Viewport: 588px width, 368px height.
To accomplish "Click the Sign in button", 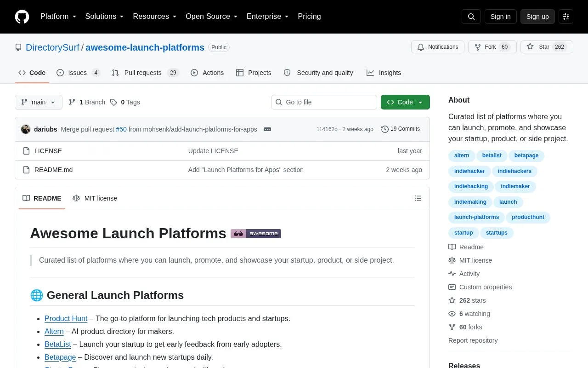I will point(501,17).
